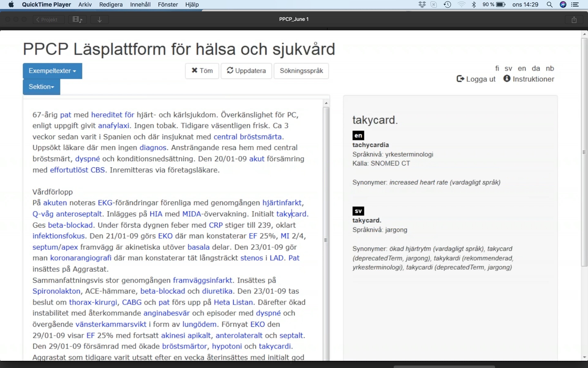Click the term Spironolakton
This screenshot has height=368, width=588.
click(x=56, y=291)
